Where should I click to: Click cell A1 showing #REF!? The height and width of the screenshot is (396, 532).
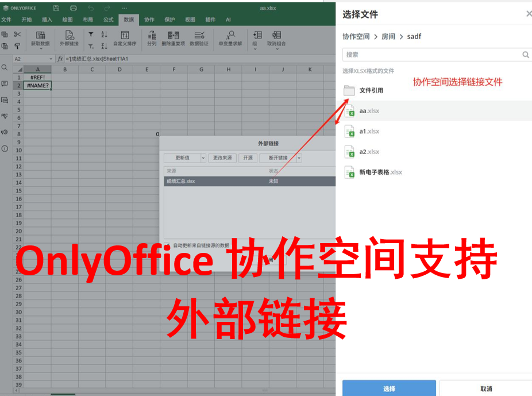point(38,78)
